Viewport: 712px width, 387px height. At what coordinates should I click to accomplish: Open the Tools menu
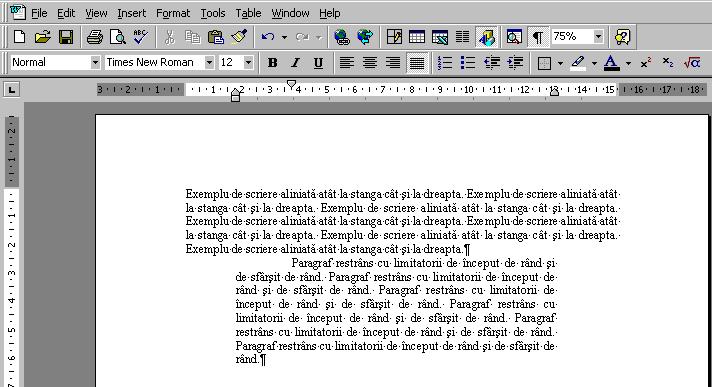point(213,13)
